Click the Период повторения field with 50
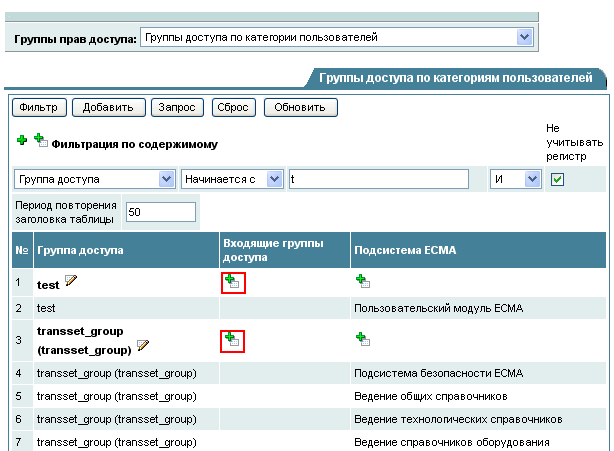 [161, 212]
